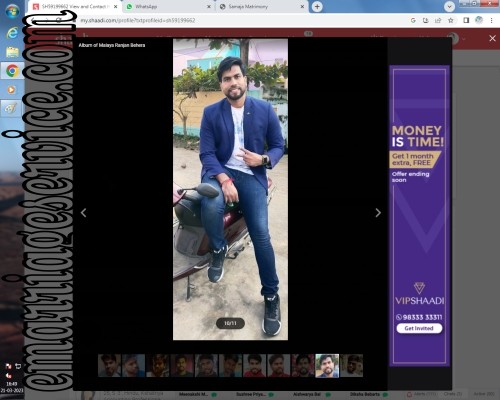Image resolution: width=500 pixels, height=400 pixels.
Task: Switch to the WhatsApp browser tab
Action: 167,7
